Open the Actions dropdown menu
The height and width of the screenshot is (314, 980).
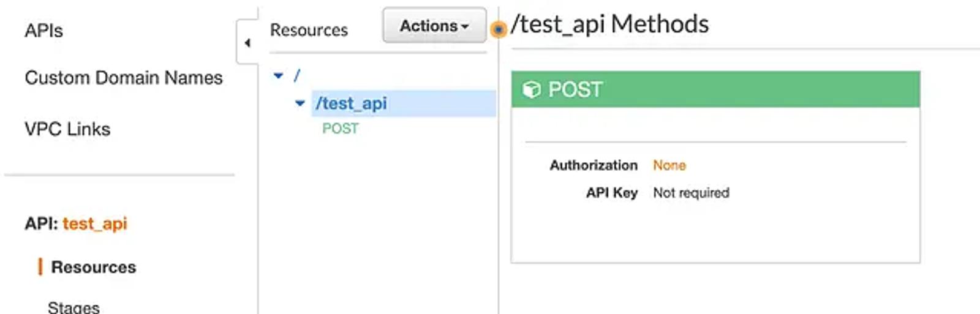tap(434, 26)
